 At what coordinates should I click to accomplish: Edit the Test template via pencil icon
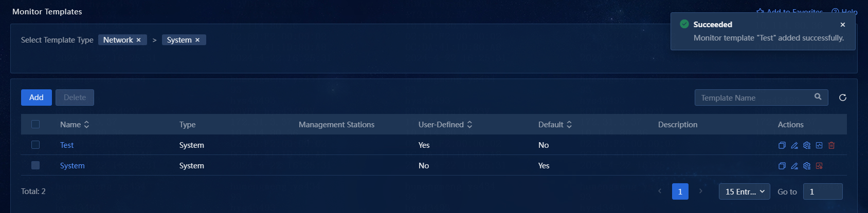[794, 145]
